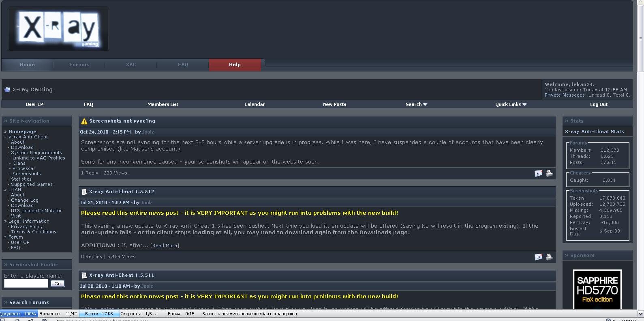This screenshot has width=644, height=321.
Task: Open the Homepage link in Site Navigation
Action: click(22, 131)
